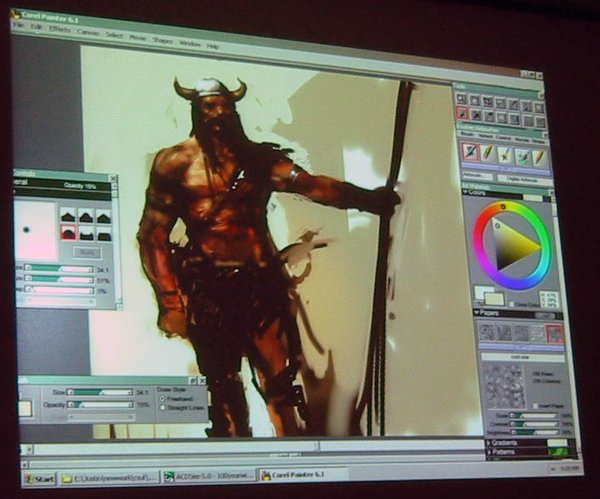
Task: Select the primary color swatch rectangle
Action: 494,299
